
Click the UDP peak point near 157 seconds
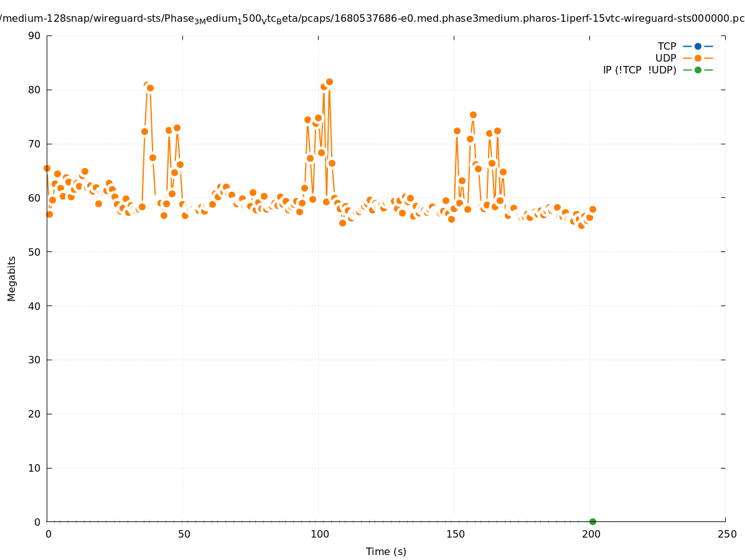pos(473,114)
